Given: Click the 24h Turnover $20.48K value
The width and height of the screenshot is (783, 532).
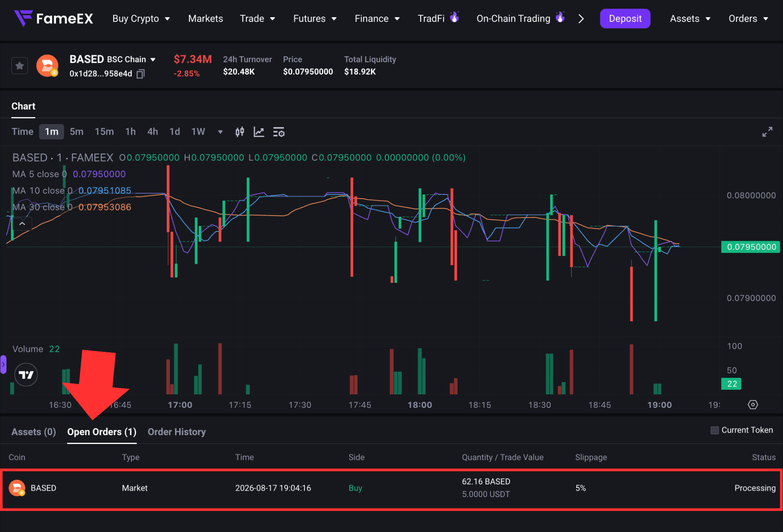Looking at the screenshot, I should [x=239, y=72].
